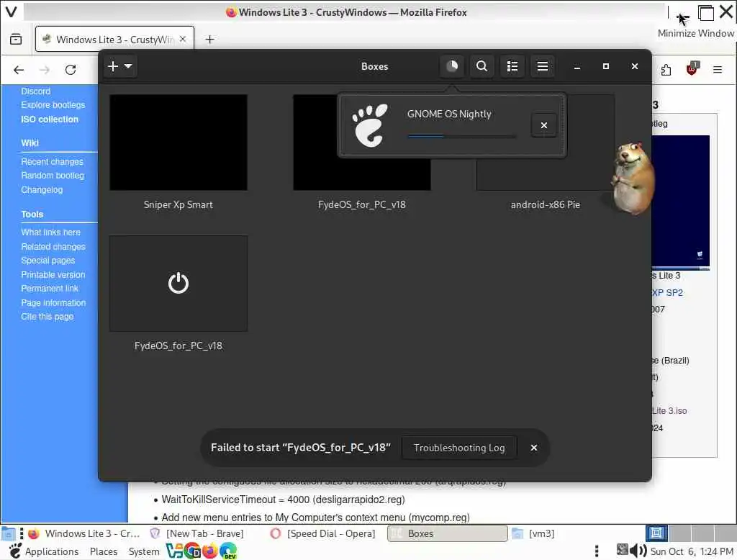
Task: Open the Recent changes wiki link
Action: click(x=52, y=162)
